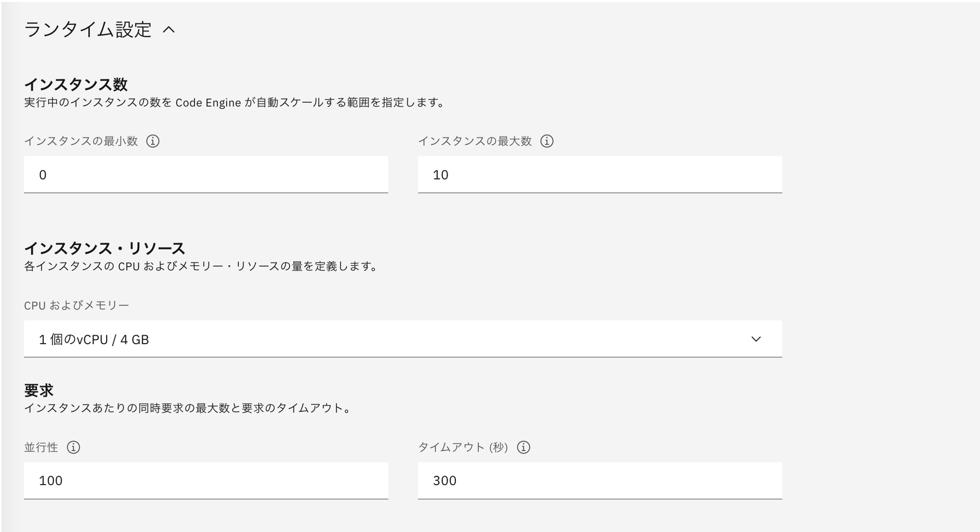Click minimum instances field showing 0
980x532 pixels.
tap(206, 174)
